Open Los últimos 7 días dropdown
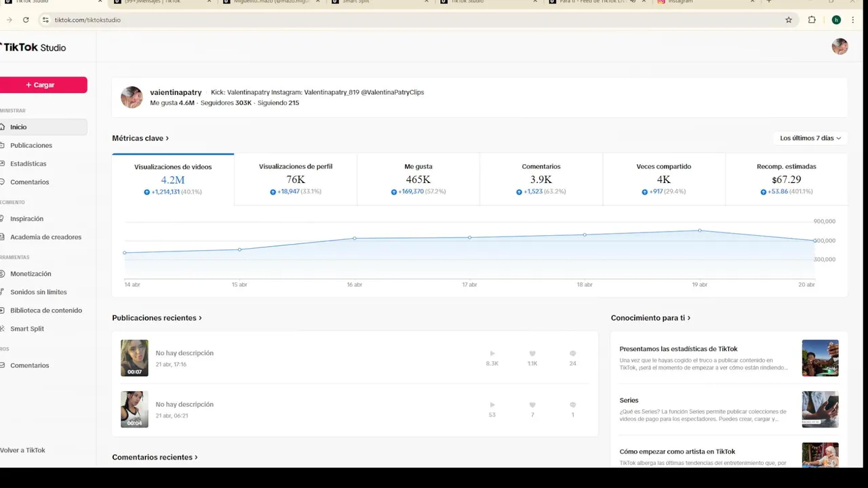The image size is (868, 488). coord(810,138)
